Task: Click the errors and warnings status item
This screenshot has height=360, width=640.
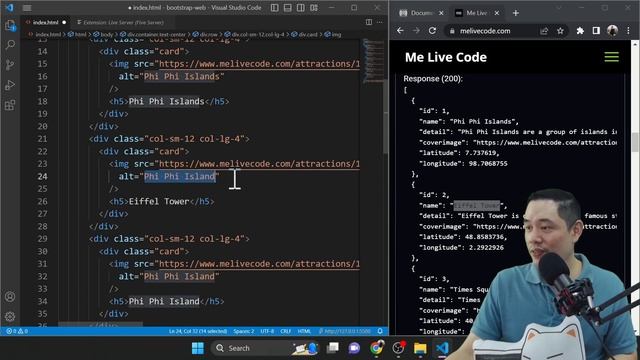Action: coord(17,331)
